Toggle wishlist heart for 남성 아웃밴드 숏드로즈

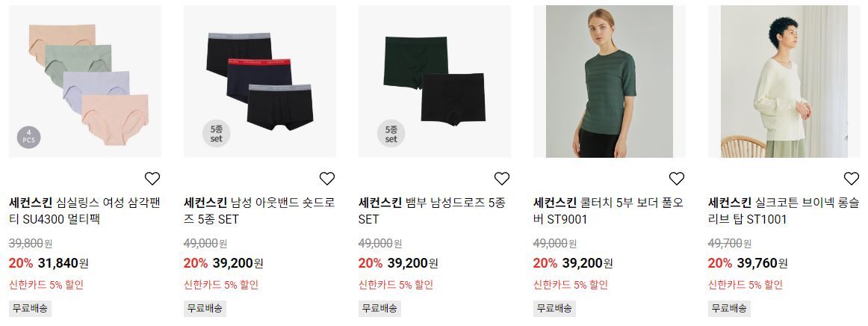pyautogui.click(x=327, y=179)
